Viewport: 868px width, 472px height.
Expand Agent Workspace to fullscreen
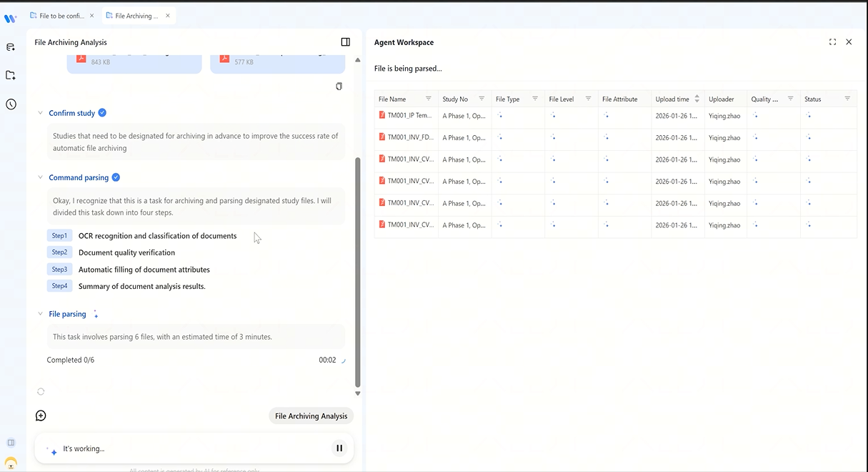click(832, 42)
